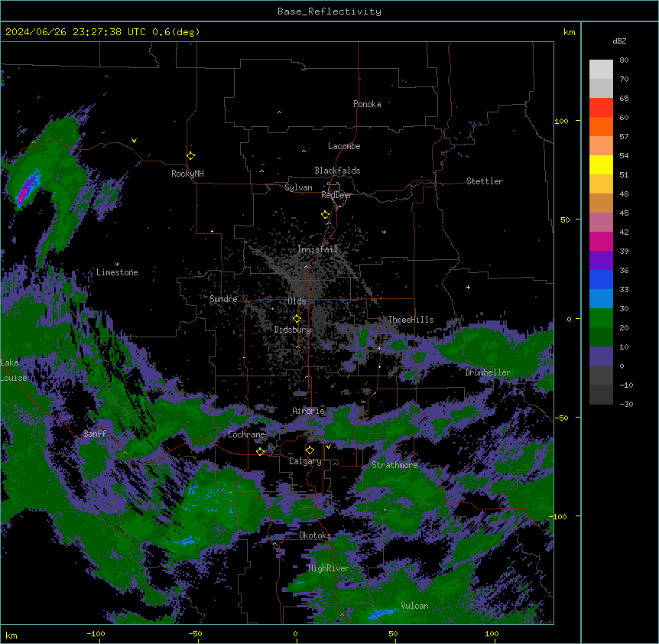Click the Calgary city label

tap(306, 461)
